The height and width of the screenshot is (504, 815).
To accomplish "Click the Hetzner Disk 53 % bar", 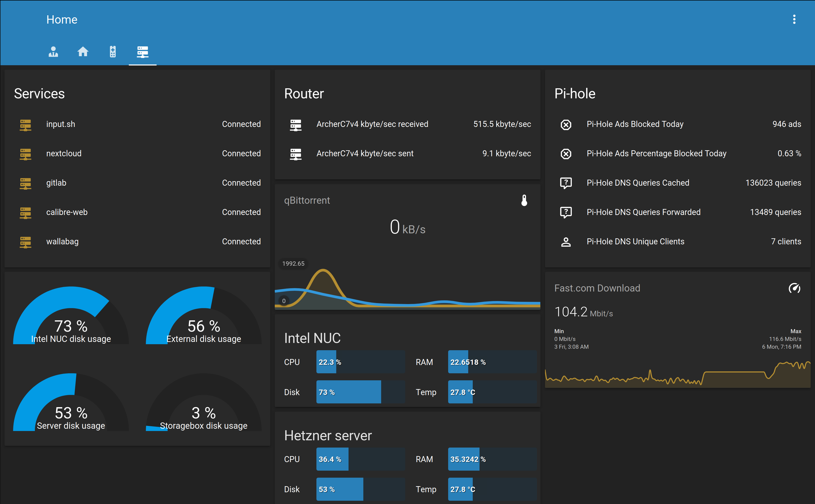I will tap(361, 489).
